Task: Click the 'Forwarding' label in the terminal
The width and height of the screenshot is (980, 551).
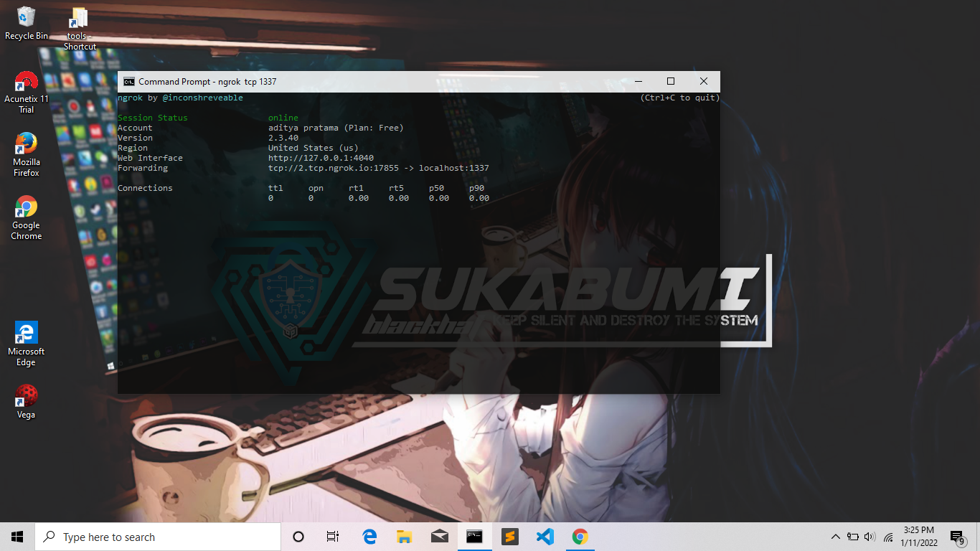Action: [x=143, y=168]
